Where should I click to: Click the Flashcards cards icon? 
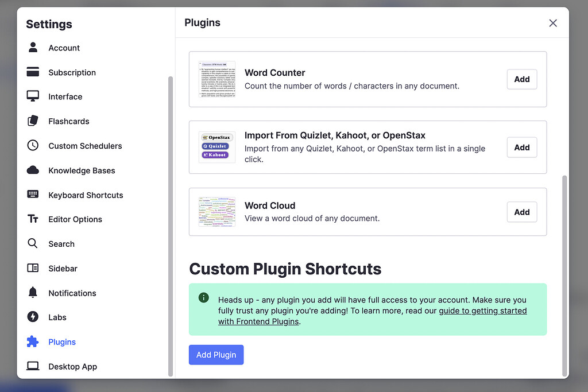[x=33, y=121]
